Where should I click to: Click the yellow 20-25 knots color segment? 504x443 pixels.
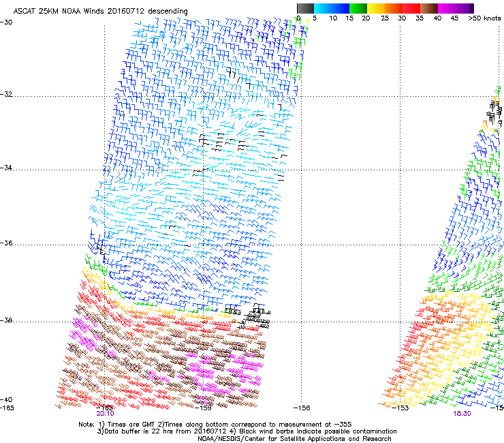(x=376, y=8)
